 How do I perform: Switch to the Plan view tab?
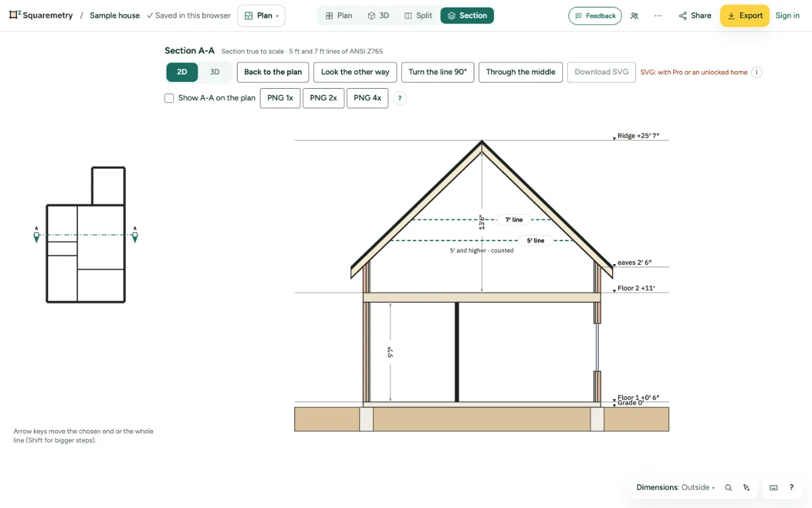tap(338, 16)
